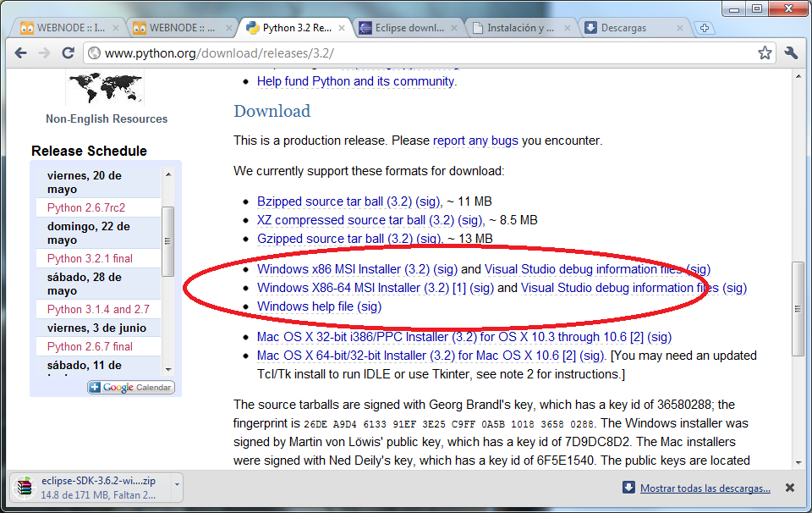This screenshot has height=513, width=812.
Task: Close the Eclipse downloads tab
Action: coord(454,28)
